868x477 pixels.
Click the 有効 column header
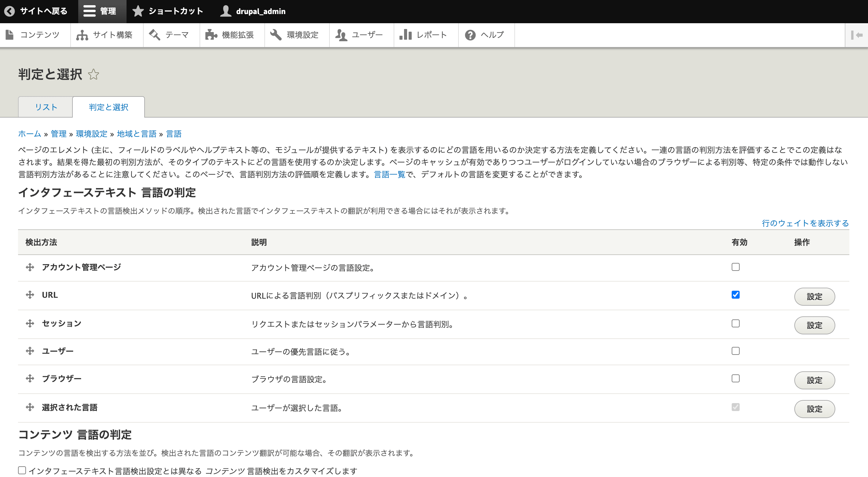click(739, 242)
